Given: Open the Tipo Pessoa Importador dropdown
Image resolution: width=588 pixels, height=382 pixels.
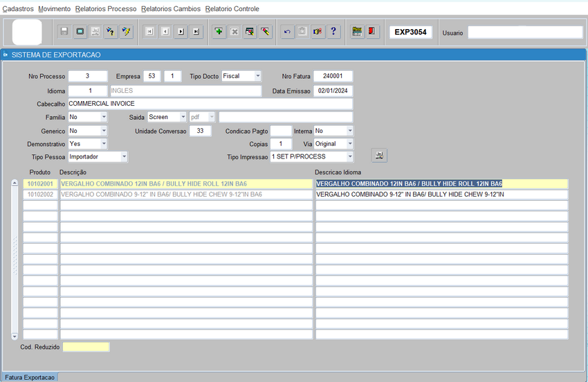Looking at the screenshot, I should (x=124, y=157).
